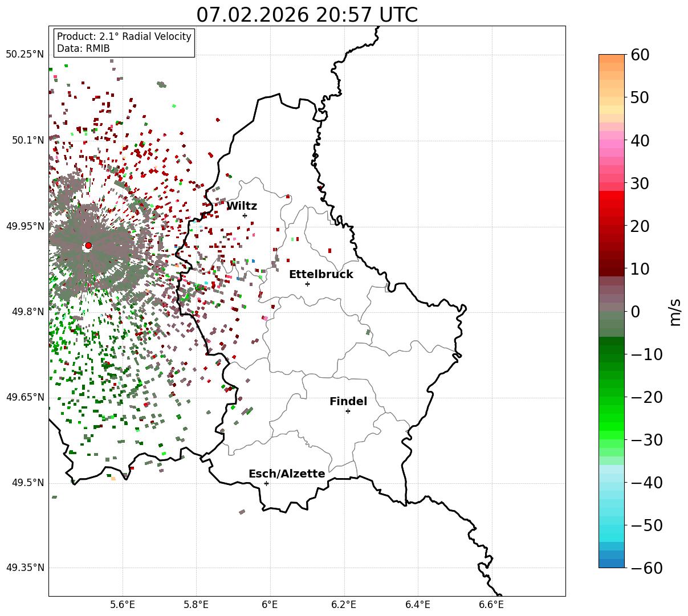Viewport: 688px width, 616px height.
Task: Click the 6°E longitude label
Action: click(x=270, y=605)
